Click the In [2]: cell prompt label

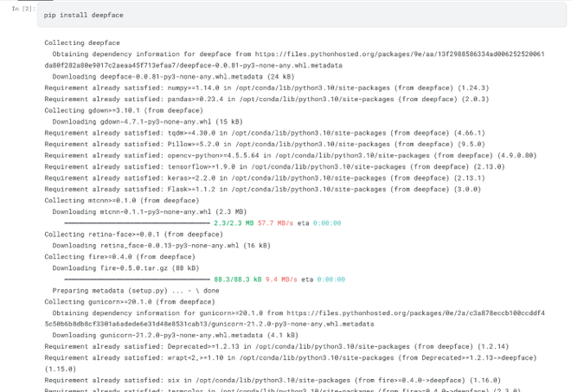(x=23, y=9)
